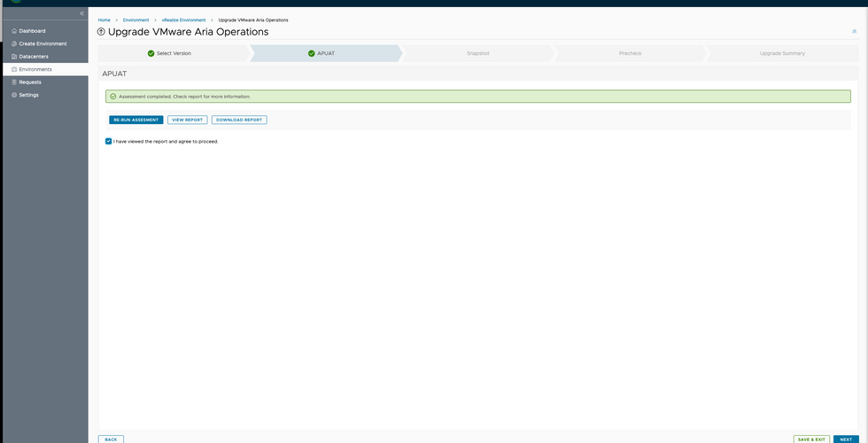Screen dimensions: 868x443
Task: Go to Upgrade Summary wizard step
Action: coord(782,53)
